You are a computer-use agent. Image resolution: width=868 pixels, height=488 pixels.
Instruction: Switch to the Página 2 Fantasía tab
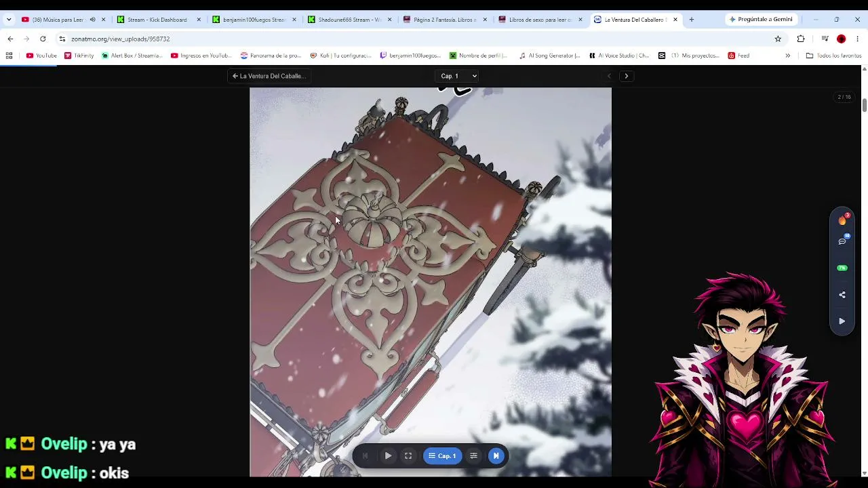click(443, 20)
